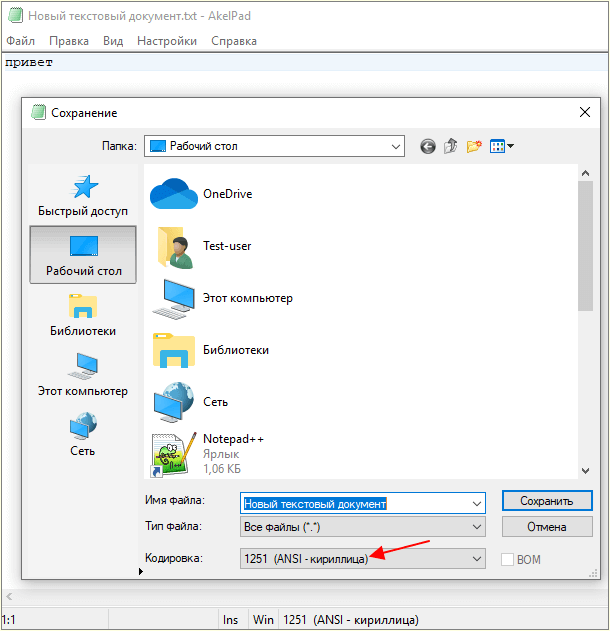Open Сеть in the places sidebar
610x631 pixels.
(x=83, y=435)
